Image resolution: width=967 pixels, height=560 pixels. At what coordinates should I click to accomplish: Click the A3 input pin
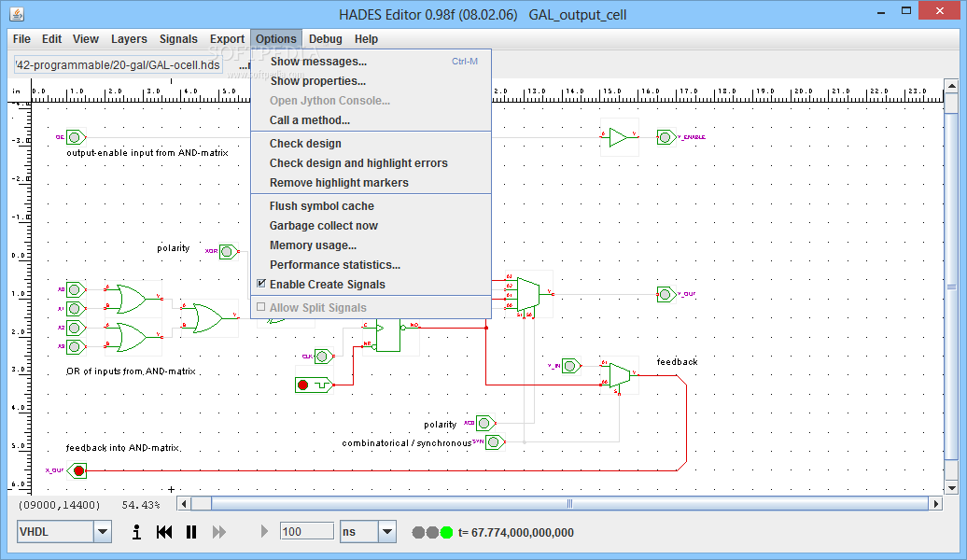point(76,346)
